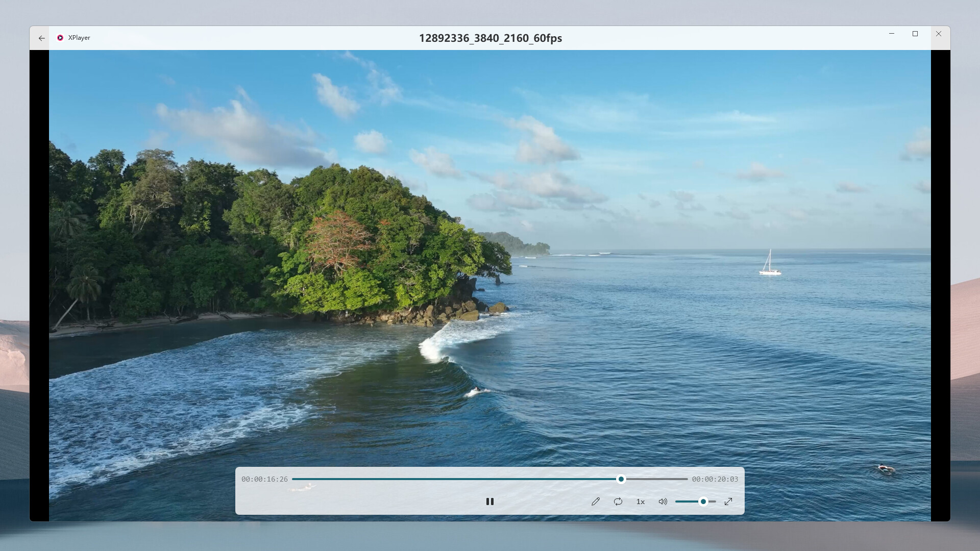Pause the video playback

click(490, 502)
